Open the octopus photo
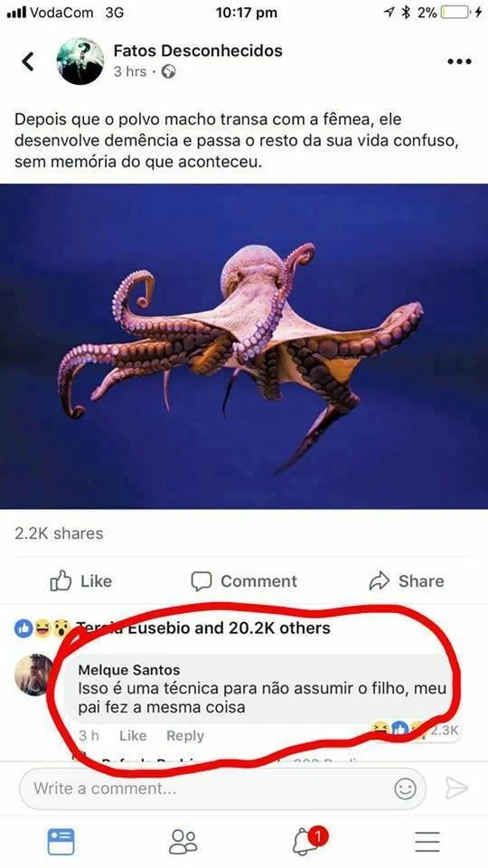The width and height of the screenshot is (488, 868). point(244,346)
